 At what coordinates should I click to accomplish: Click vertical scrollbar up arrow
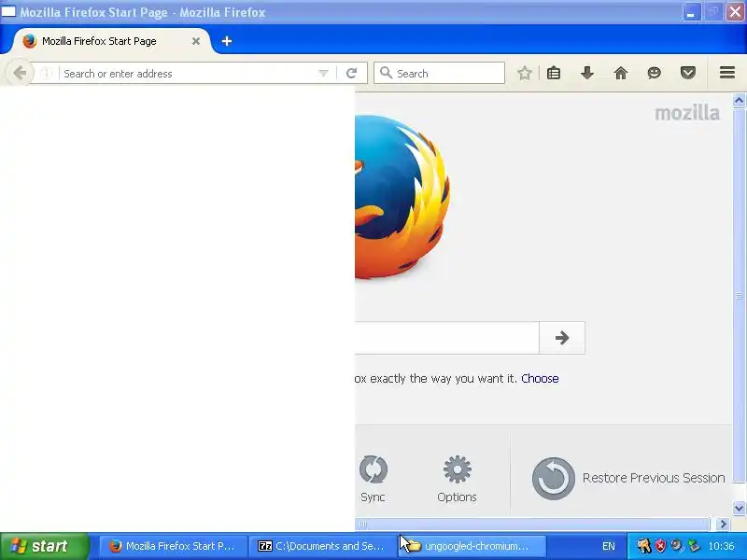tap(739, 100)
